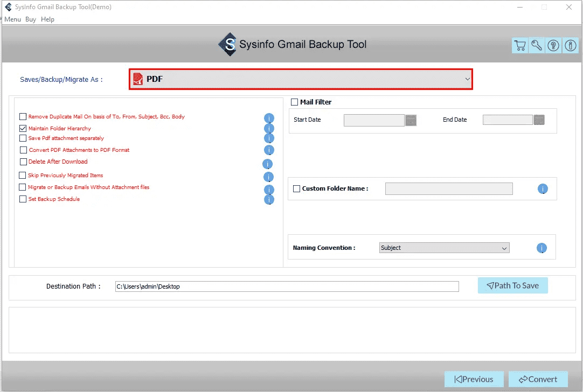This screenshot has height=392, width=583.
Task: Click the shopping cart buy icon
Action: (520, 45)
